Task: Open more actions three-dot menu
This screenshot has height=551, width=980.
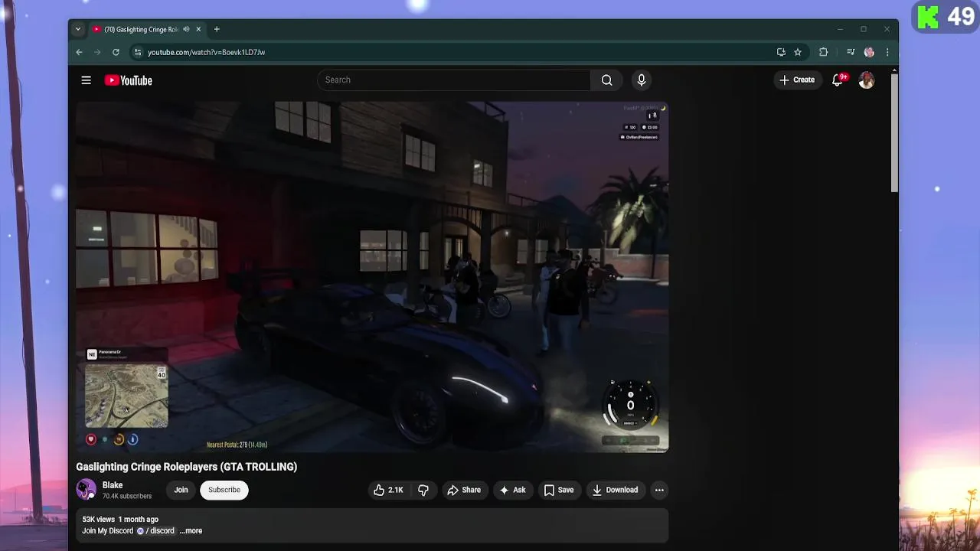Action: coord(659,490)
